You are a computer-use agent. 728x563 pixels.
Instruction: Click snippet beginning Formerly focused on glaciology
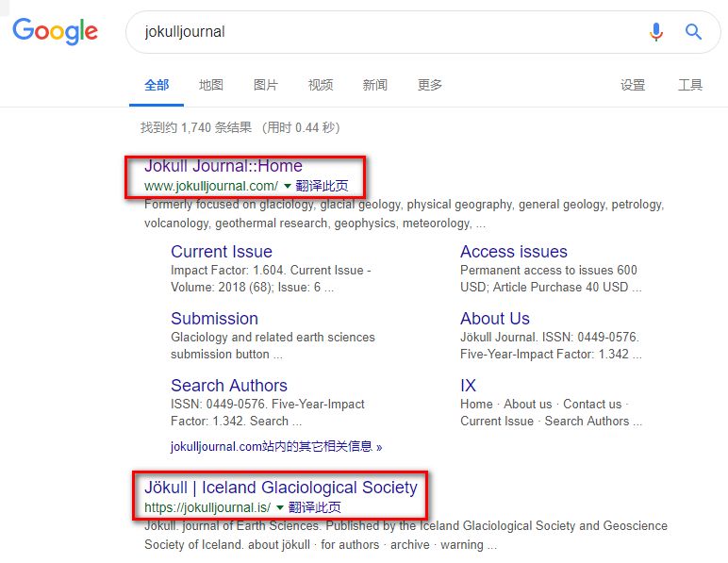click(404, 213)
